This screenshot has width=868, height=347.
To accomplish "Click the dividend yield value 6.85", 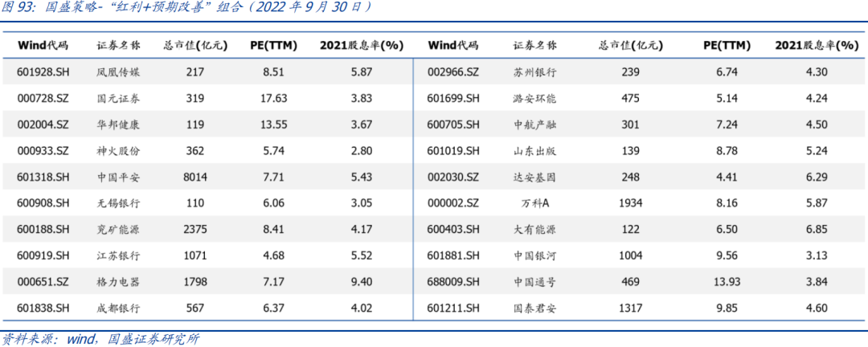I will pos(817,229).
